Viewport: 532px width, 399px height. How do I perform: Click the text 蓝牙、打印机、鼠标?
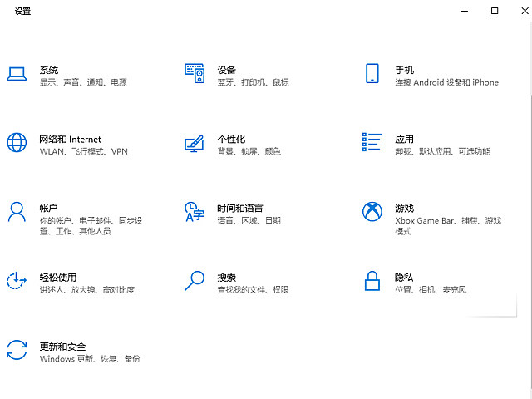pos(253,82)
